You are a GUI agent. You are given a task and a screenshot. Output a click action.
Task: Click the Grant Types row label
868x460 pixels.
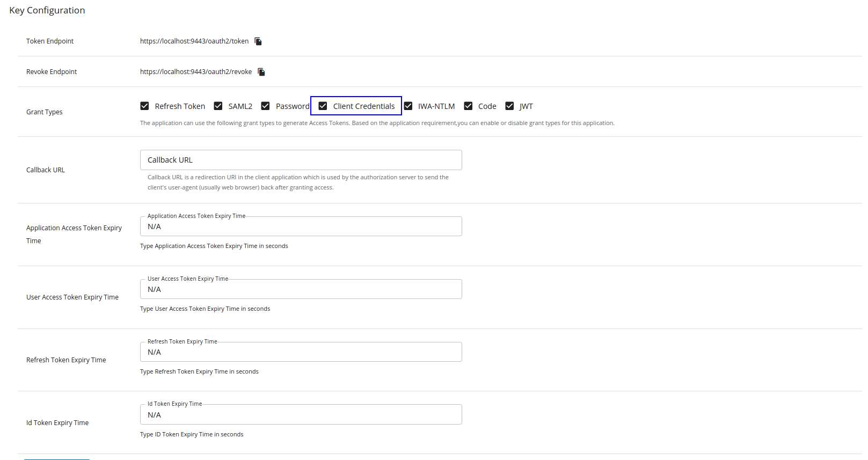coord(45,112)
